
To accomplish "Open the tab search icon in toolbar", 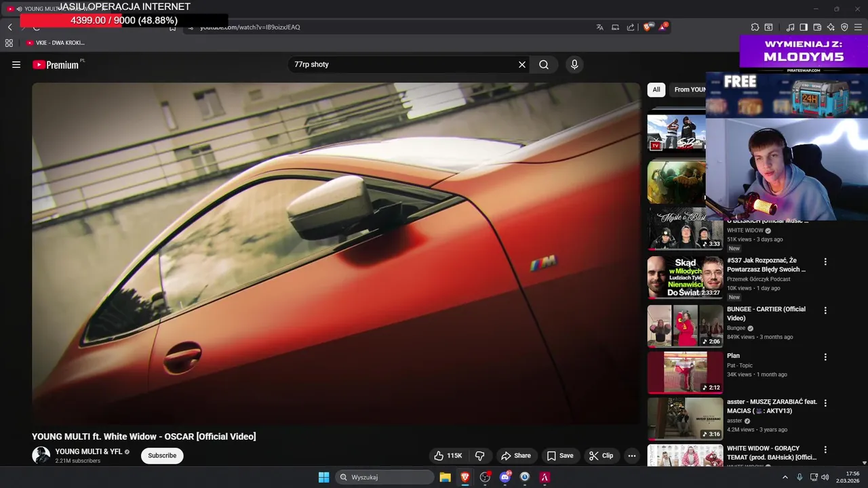I will (768, 27).
